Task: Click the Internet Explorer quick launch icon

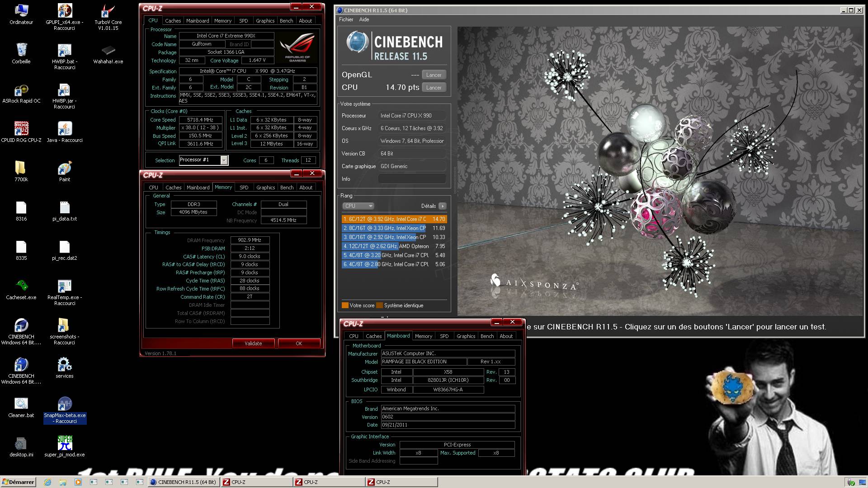Action: click(47, 482)
